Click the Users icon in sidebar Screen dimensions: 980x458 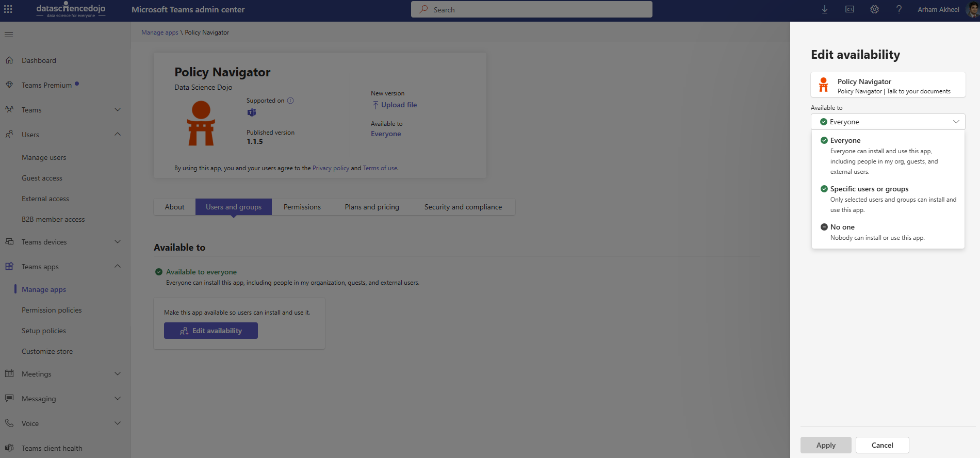click(9, 135)
